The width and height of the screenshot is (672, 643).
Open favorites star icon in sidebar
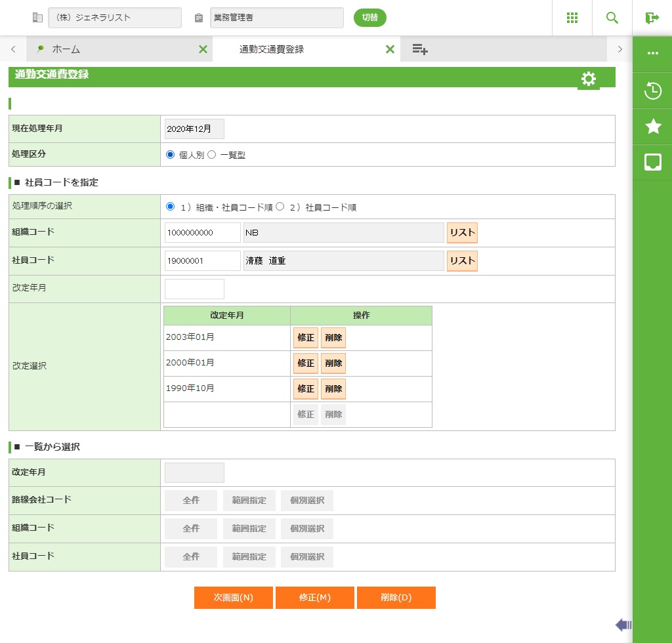[x=653, y=127]
